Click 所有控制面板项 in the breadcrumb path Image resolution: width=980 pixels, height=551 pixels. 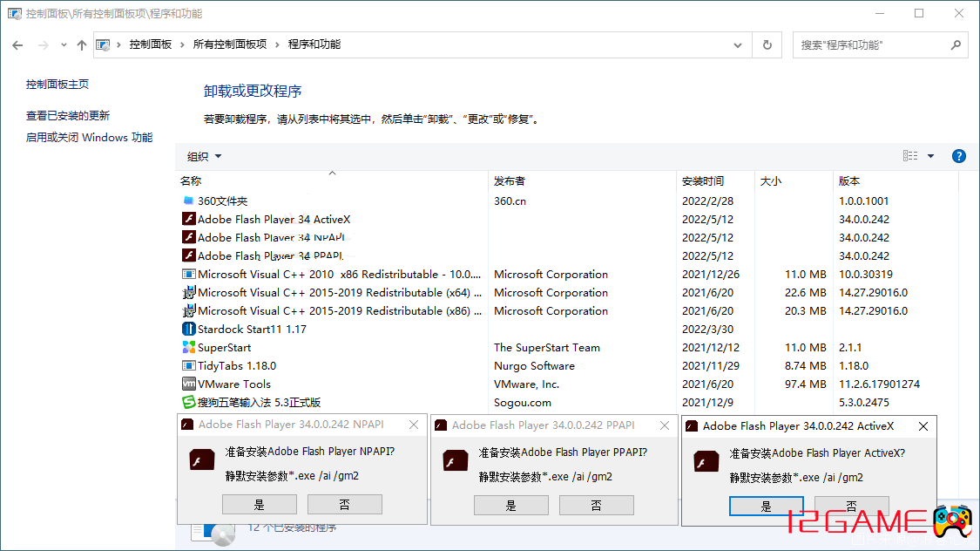coord(230,44)
